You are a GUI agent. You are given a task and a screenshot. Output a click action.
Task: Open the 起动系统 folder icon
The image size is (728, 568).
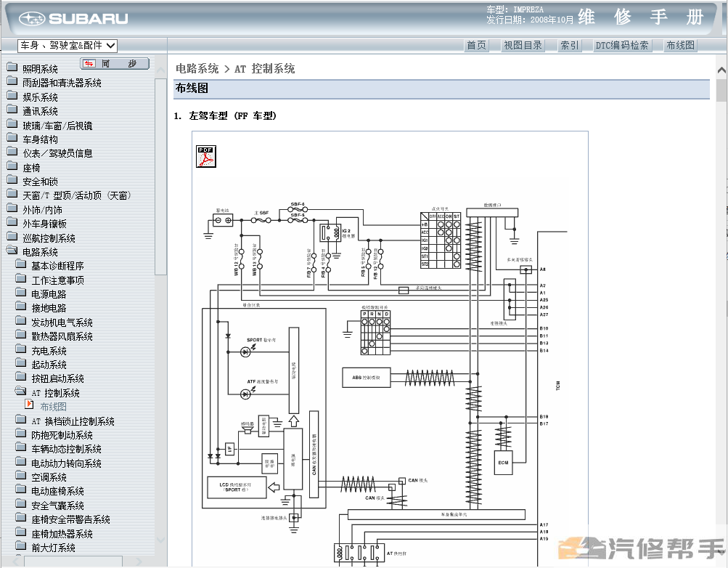[20, 363]
